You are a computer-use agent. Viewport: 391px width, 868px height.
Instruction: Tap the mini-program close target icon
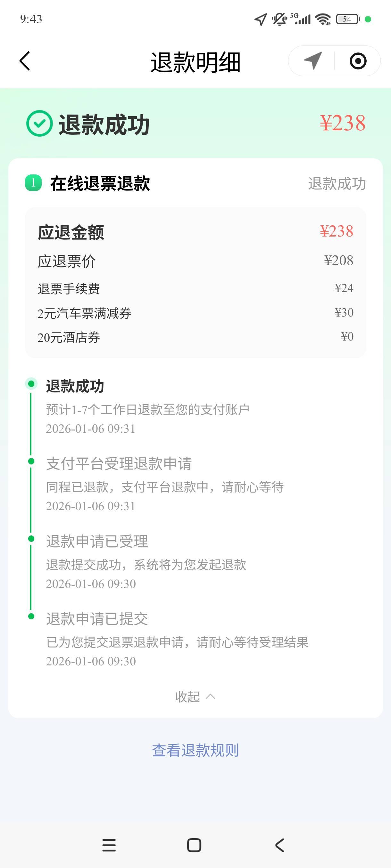(x=358, y=61)
